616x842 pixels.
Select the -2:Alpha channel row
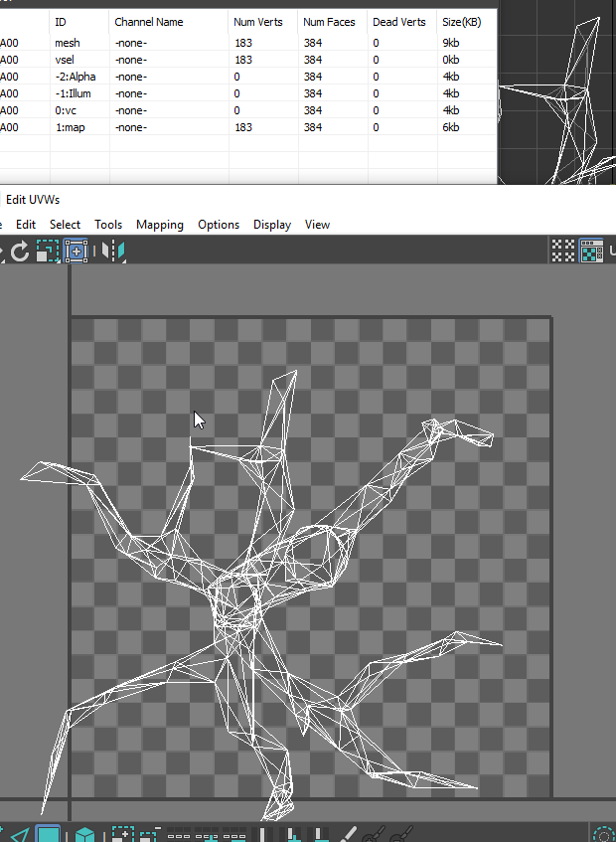pyautogui.click(x=248, y=77)
